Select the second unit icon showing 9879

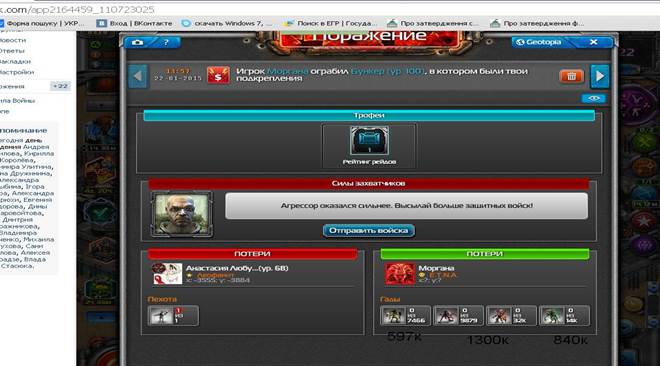(x=458, y=316)
